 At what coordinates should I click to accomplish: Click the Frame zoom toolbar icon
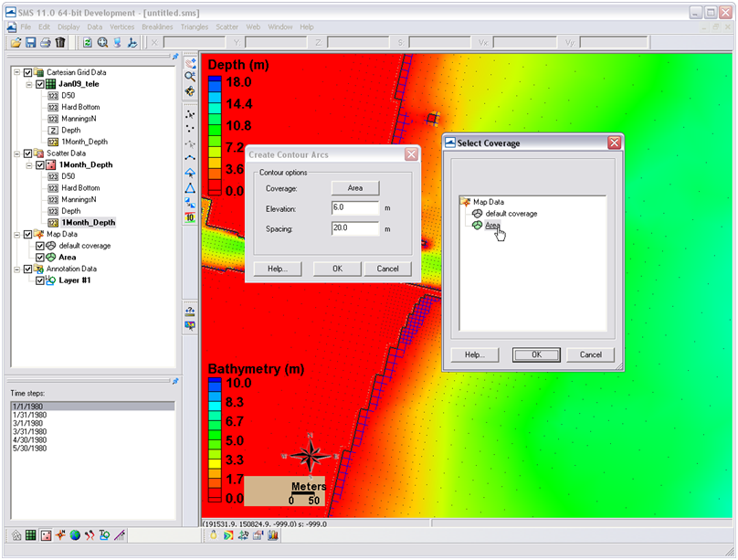pos(102,43)
